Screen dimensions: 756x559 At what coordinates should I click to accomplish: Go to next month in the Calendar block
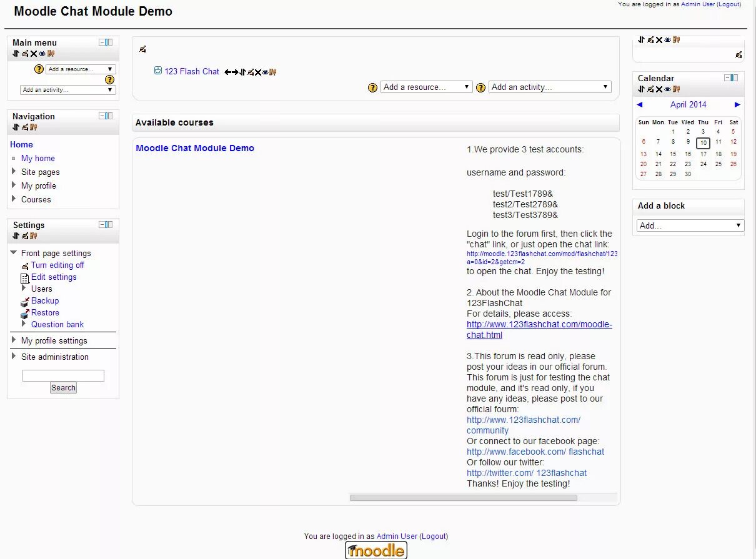[737, 104]
